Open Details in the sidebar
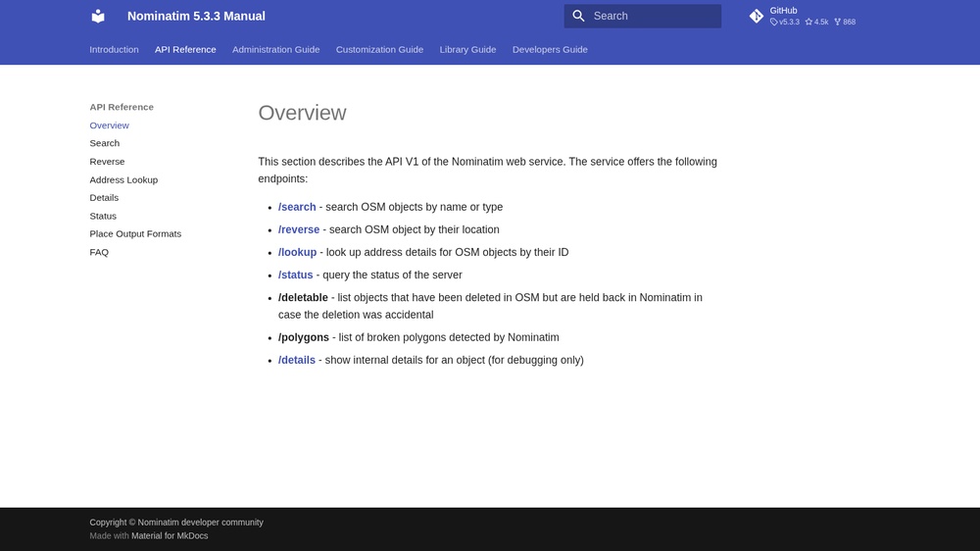 (x=104, y=198)
